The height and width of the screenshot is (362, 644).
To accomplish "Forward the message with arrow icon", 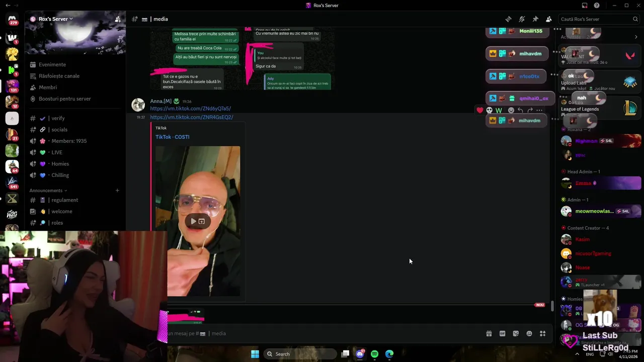I will pyautogui.click(x=530, y=110).
